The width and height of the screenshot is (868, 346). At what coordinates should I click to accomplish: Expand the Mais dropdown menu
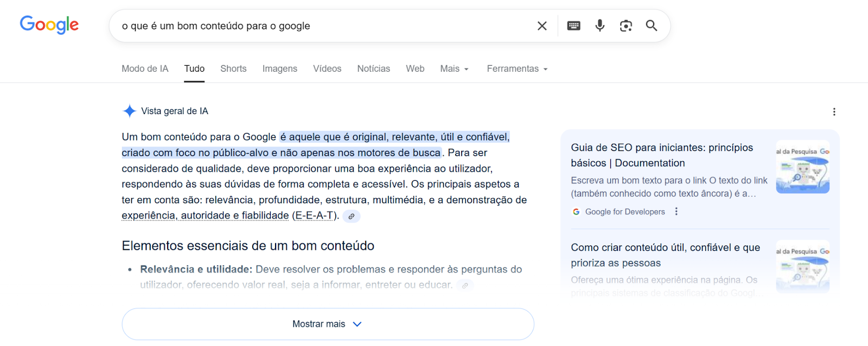tap(454, 69)
